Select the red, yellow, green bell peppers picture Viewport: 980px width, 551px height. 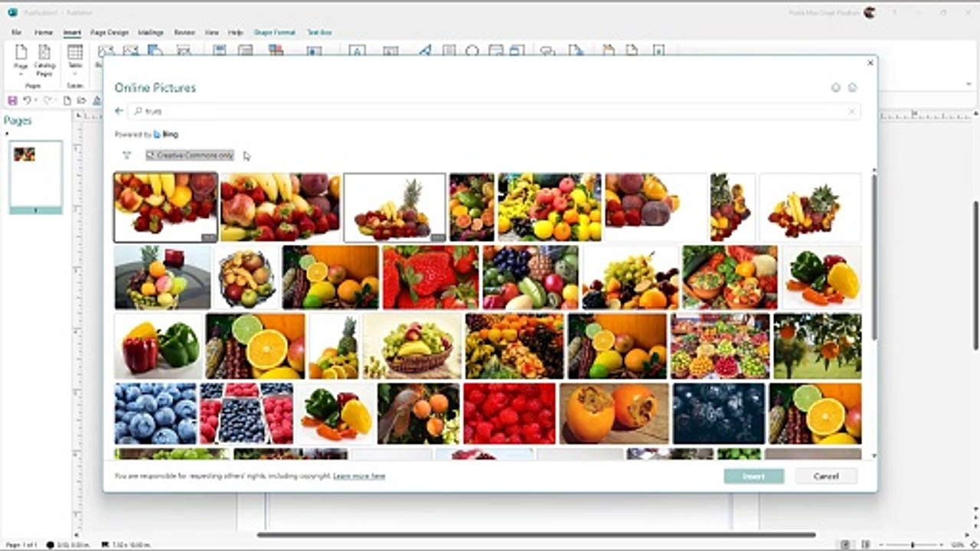[x=158, y=346]
